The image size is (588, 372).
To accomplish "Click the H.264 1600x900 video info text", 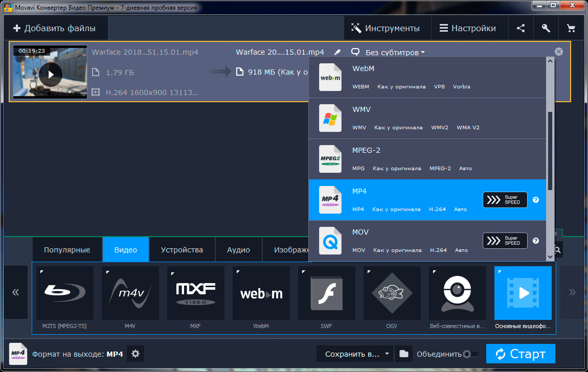I will click(151, 92).
